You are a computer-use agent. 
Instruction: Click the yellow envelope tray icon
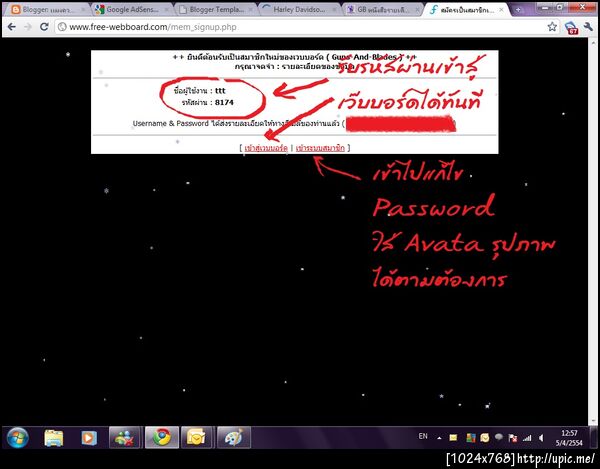click(x=453, y=438)
